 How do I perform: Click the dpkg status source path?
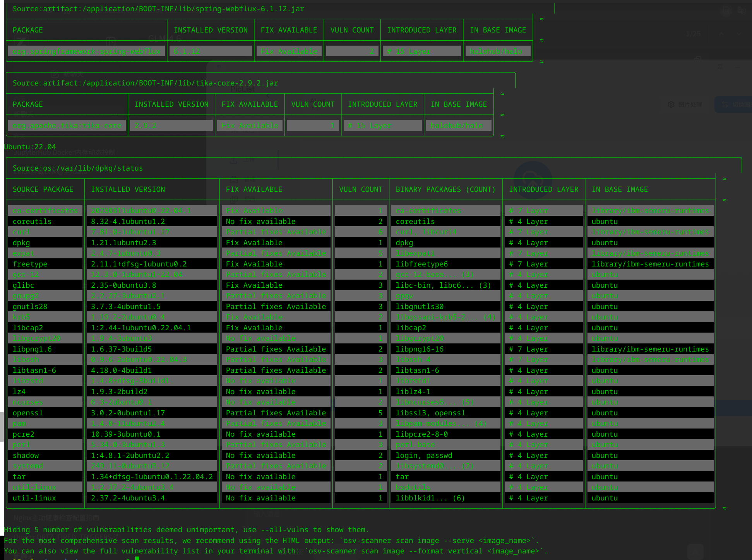77,168
